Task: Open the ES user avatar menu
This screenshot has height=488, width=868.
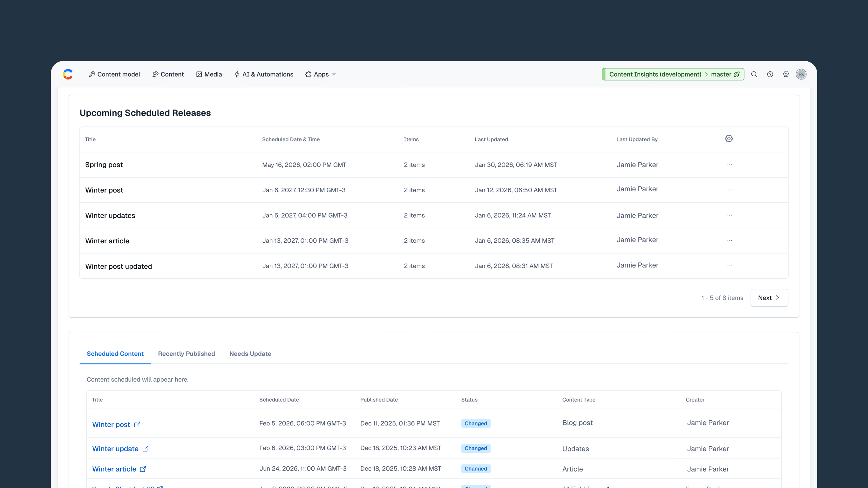Action: (801, 74)
